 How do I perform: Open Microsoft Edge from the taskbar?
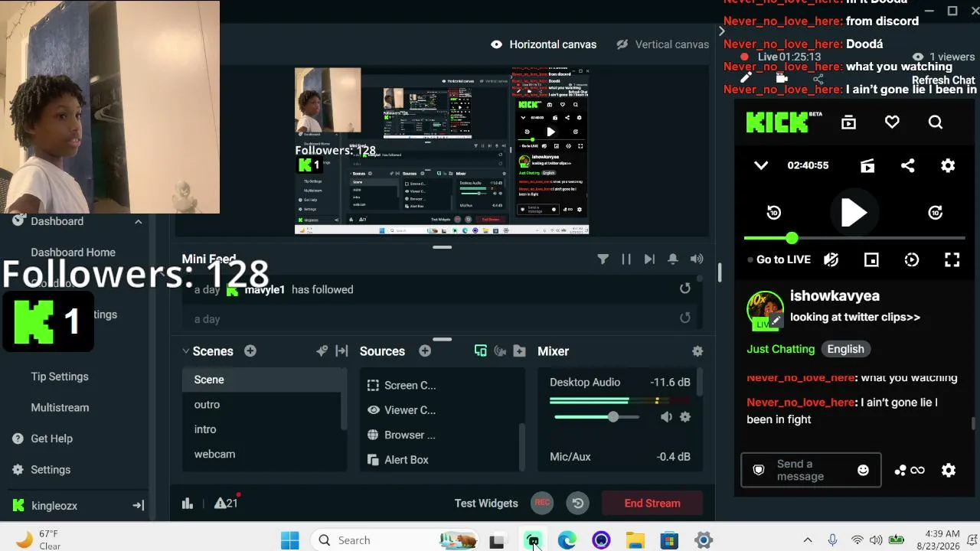coord(567,540)
